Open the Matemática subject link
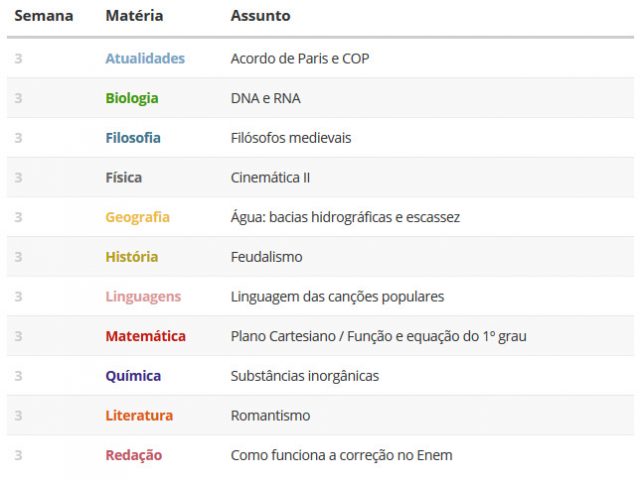 (145, 336)
